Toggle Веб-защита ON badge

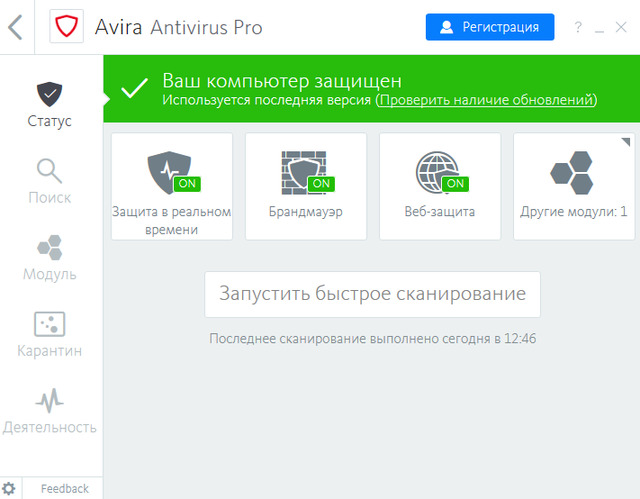click(x=455, y=184)
